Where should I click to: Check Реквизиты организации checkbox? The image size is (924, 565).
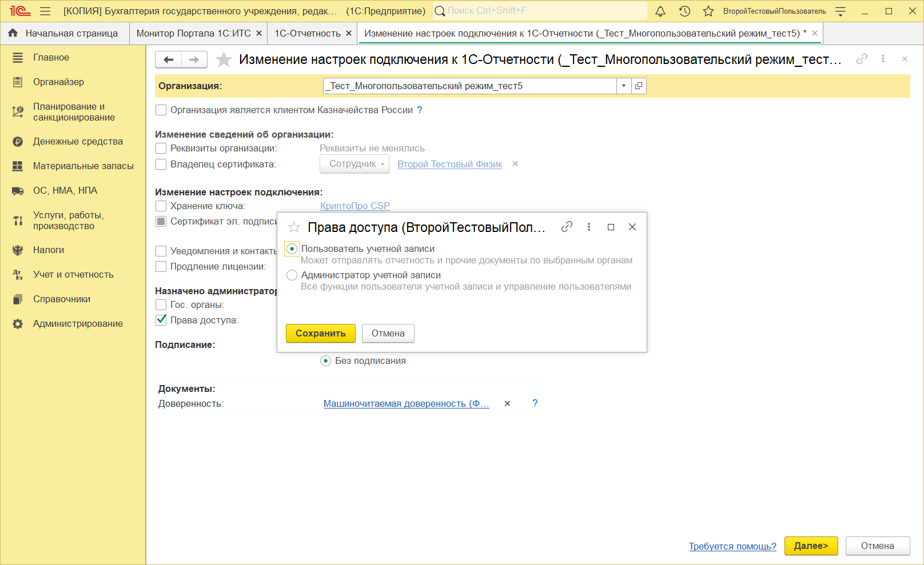click(x=161, y=149)
